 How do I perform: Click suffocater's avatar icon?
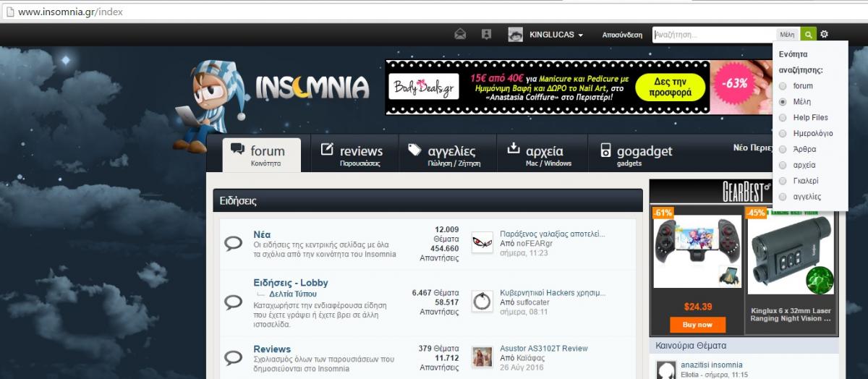[482, 302]
